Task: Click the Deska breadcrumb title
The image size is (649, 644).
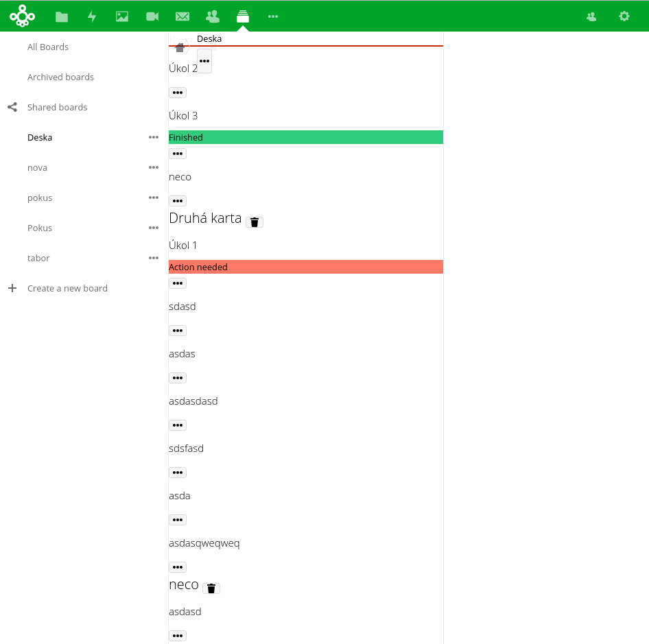Action: (209, 38)
